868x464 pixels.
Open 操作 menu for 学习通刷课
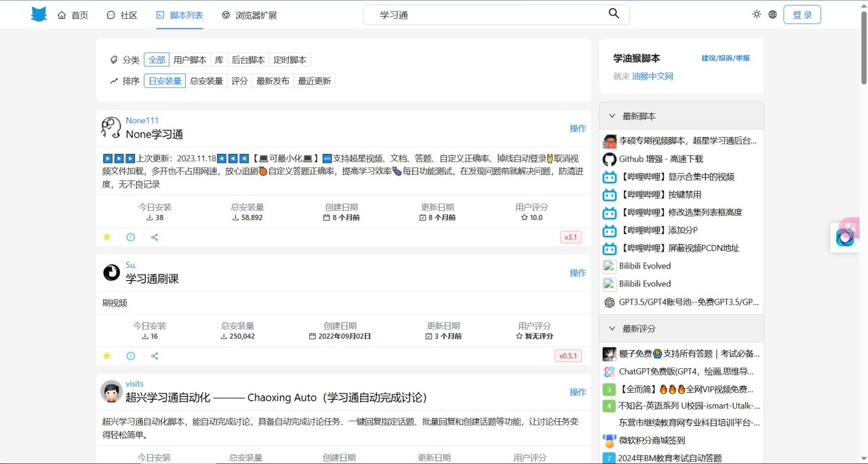coord(578,273)
